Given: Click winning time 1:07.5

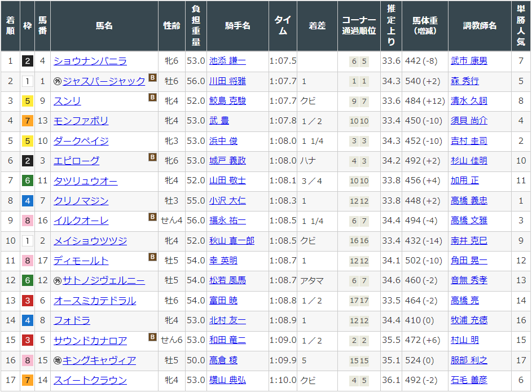Looking at the screenshot, I should tap(283, 61).
